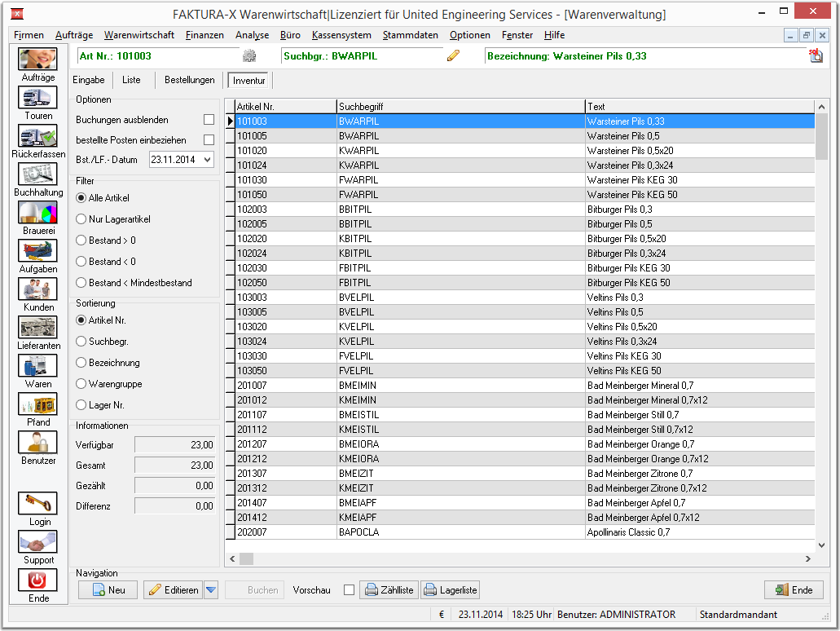Sort by Bezeichnung radio option
The height and width of the screenshot is (631, 840).
tap(81, 363)
